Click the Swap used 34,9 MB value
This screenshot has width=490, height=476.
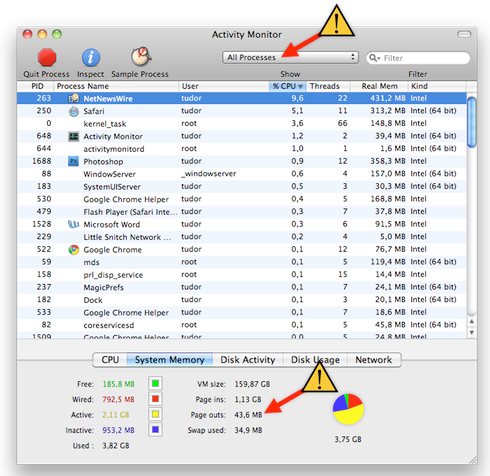click(248, 430)
